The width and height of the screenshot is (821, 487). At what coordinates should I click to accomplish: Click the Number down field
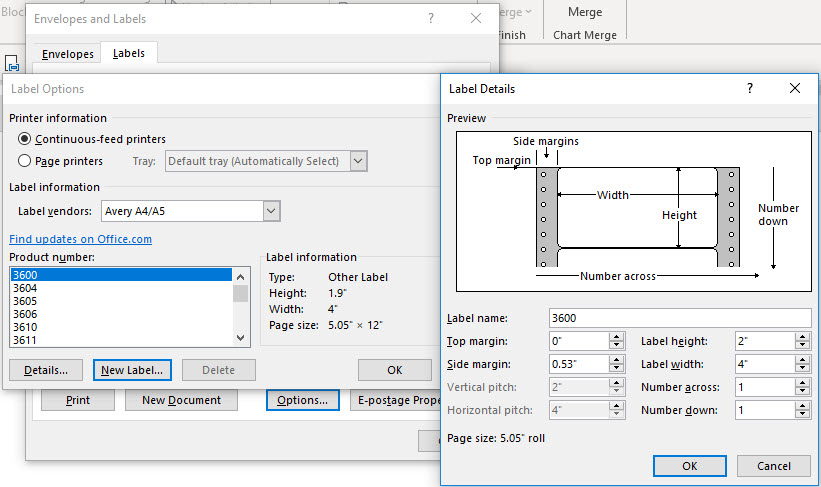pyautogui.click(x=765, y=411)
